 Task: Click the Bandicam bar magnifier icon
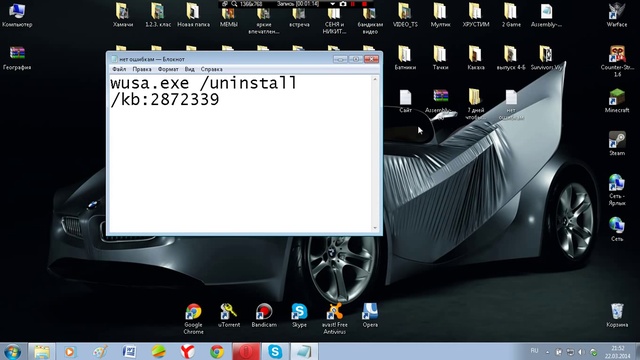pos(234,4)
